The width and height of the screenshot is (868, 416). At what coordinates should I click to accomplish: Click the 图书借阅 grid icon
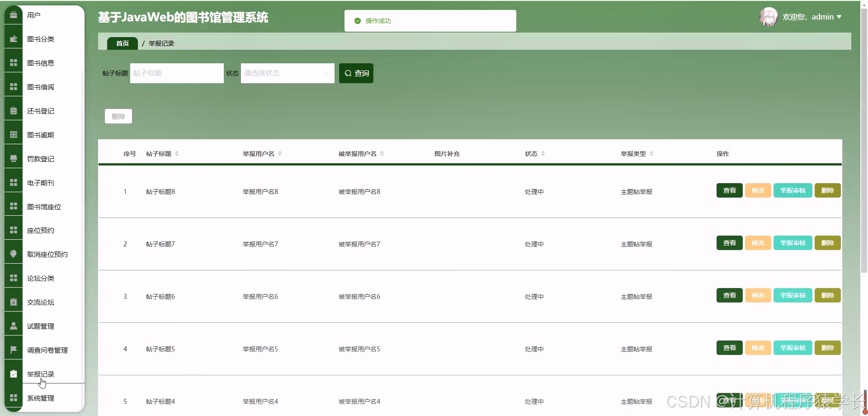click(14, 87)
